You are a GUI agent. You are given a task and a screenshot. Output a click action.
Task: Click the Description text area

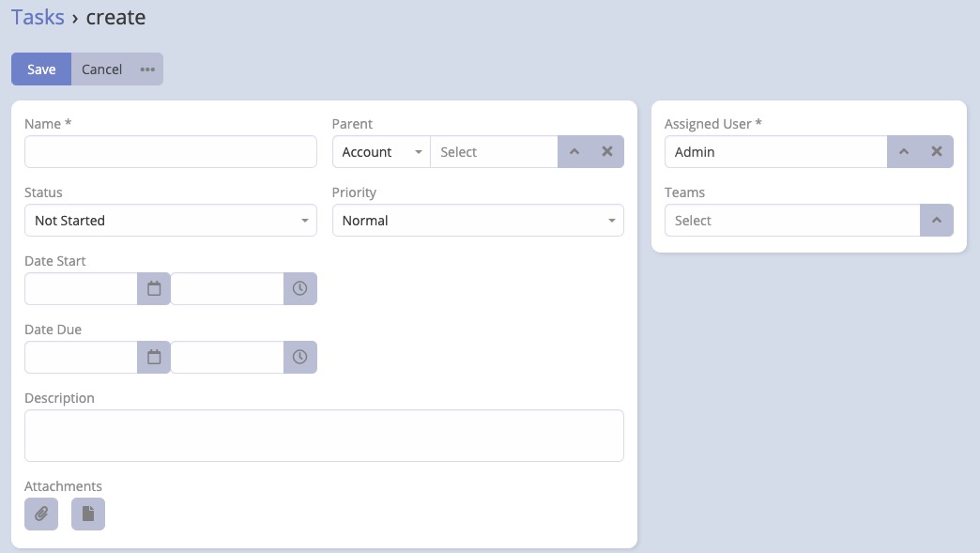pyautogui.click(x=324, y=435)
